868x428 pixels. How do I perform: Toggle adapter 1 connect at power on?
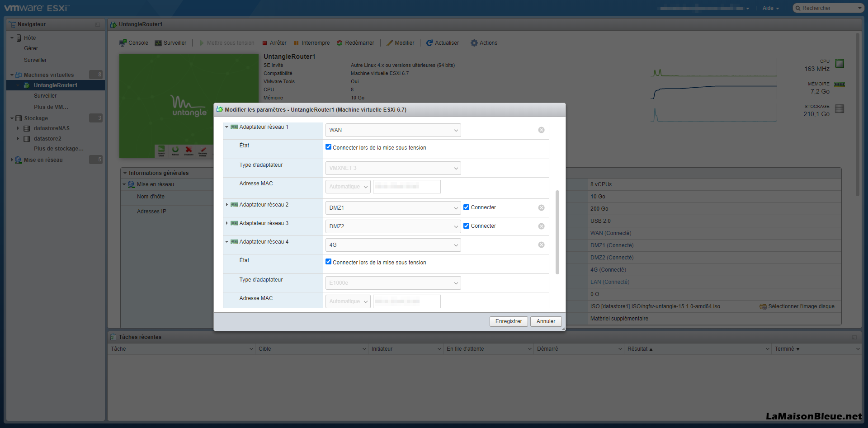(328, 147)
